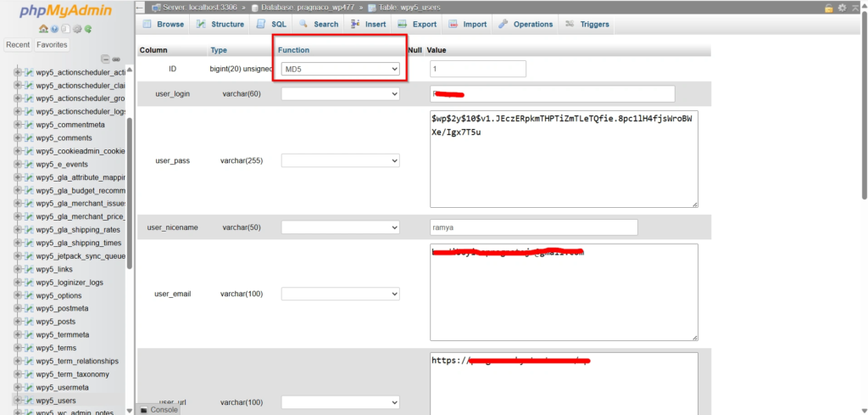
Task: Expand wpy5_cookieadmin_cookie tree node
Action: pos(18,151)
